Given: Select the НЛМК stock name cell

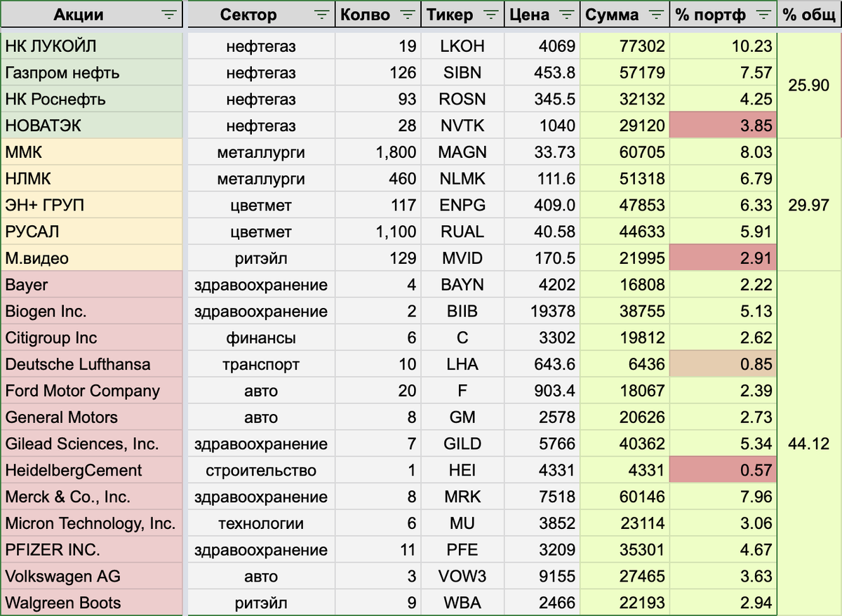Looking at the screenshot, I should [x=92, y=179].
